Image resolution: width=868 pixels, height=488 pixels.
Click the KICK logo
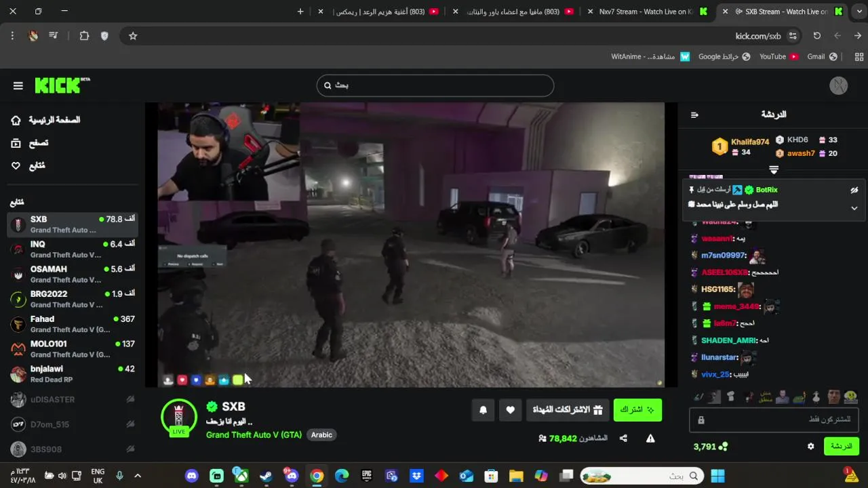tap(62, 85)
